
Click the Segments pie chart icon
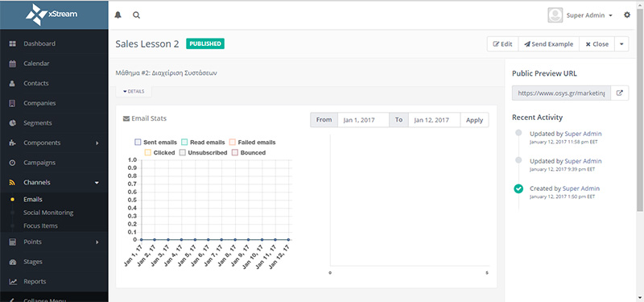point(12,123)
